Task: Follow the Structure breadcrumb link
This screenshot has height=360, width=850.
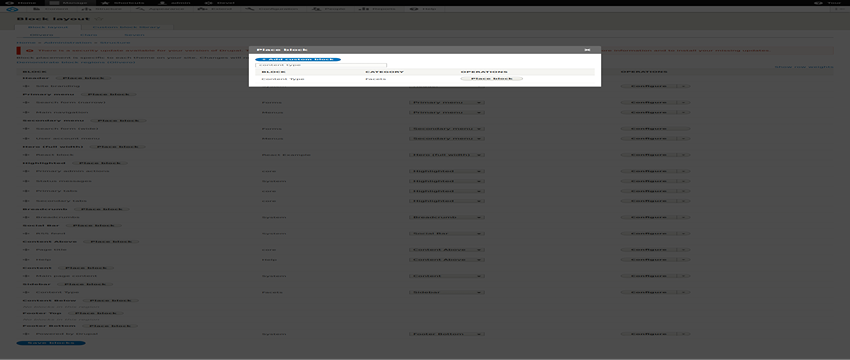Action: point(114,42)
